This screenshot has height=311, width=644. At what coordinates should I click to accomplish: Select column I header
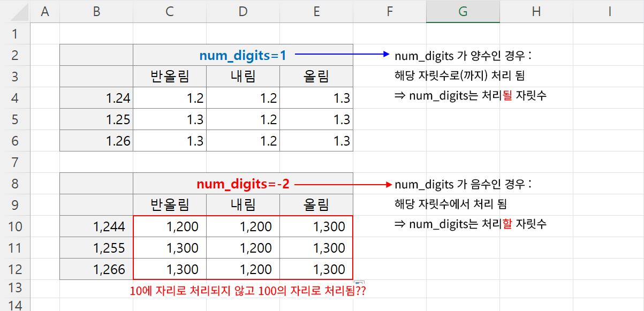pos(609,11)
